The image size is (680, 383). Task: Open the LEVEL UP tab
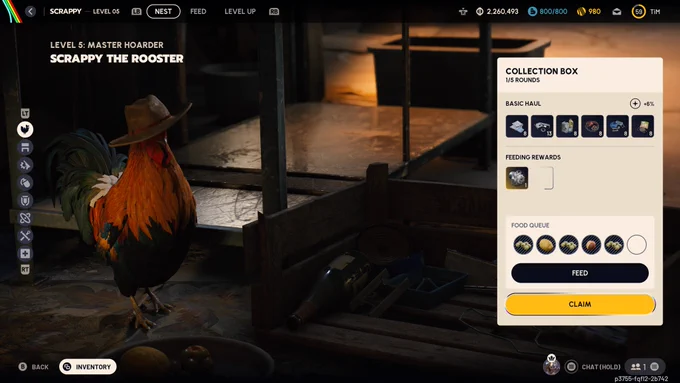coord(240,11)
